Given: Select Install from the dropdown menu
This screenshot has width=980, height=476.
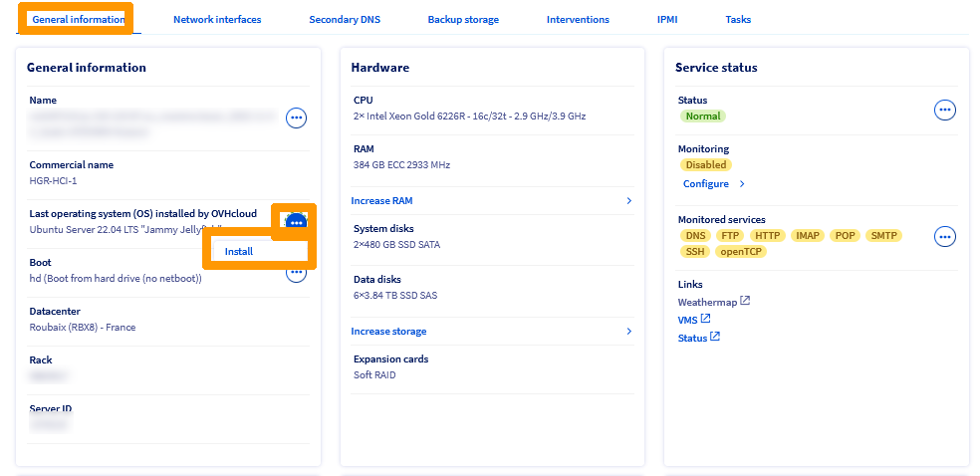Looking at the screenshot, I should [239, 251].
